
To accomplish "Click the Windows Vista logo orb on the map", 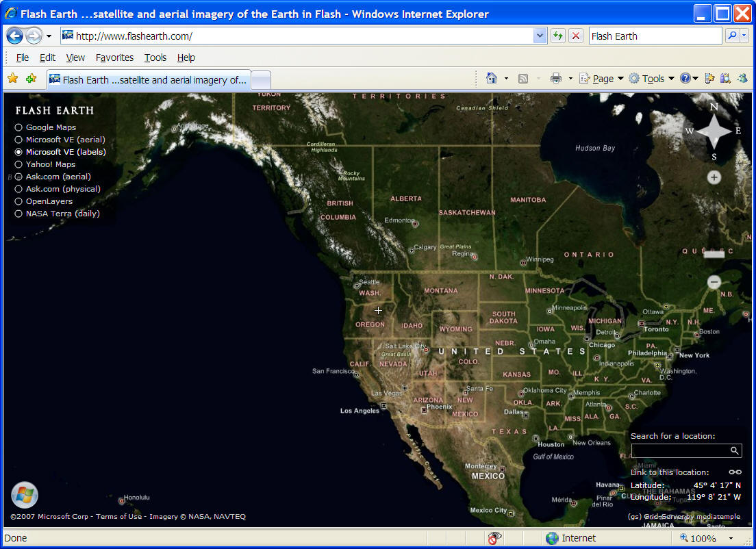I will click(x=25, y=495).
